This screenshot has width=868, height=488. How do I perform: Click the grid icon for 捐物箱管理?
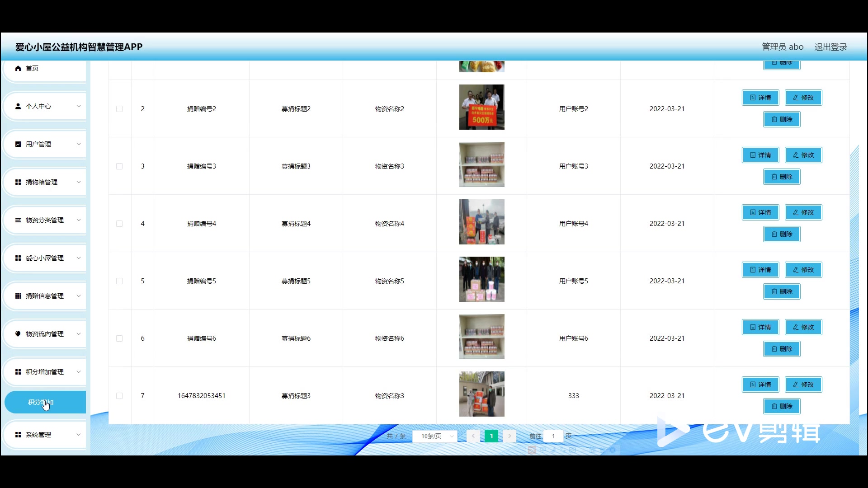[18, 182]
